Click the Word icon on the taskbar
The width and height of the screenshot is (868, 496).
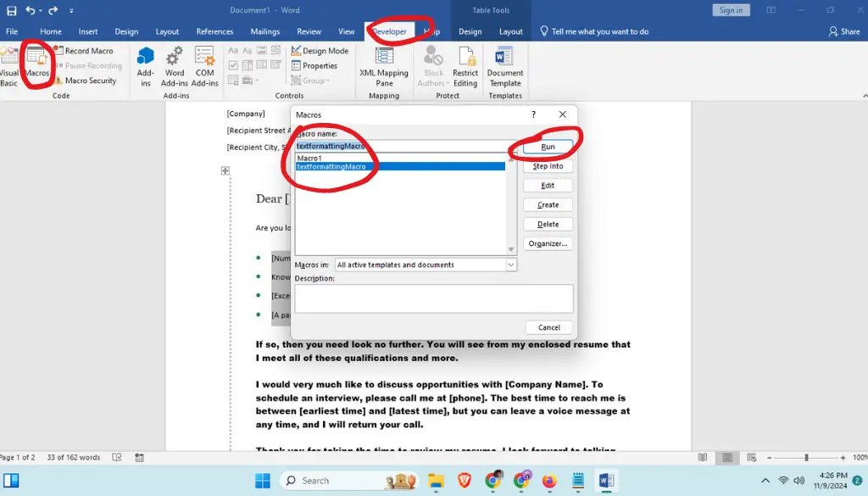pyautogui.click(x=605, y=481)
